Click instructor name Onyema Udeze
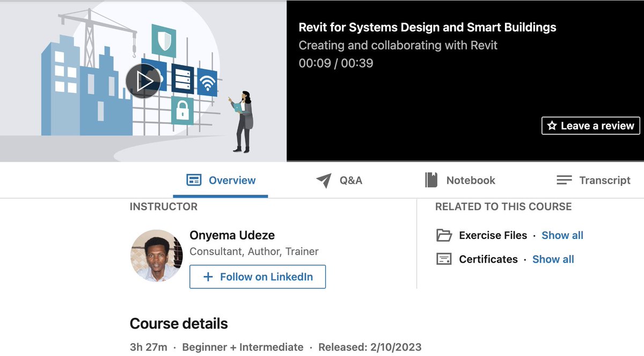The image size is (644, 356). 232,235
